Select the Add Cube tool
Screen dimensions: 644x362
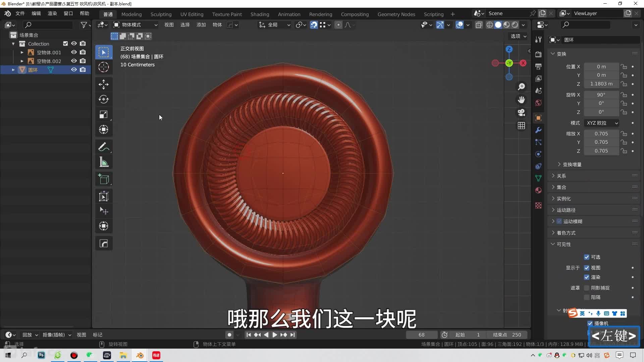[x=104, y=179]
